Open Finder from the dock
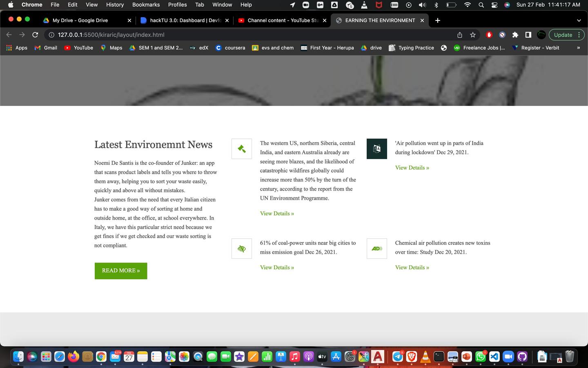 point(18,357)
